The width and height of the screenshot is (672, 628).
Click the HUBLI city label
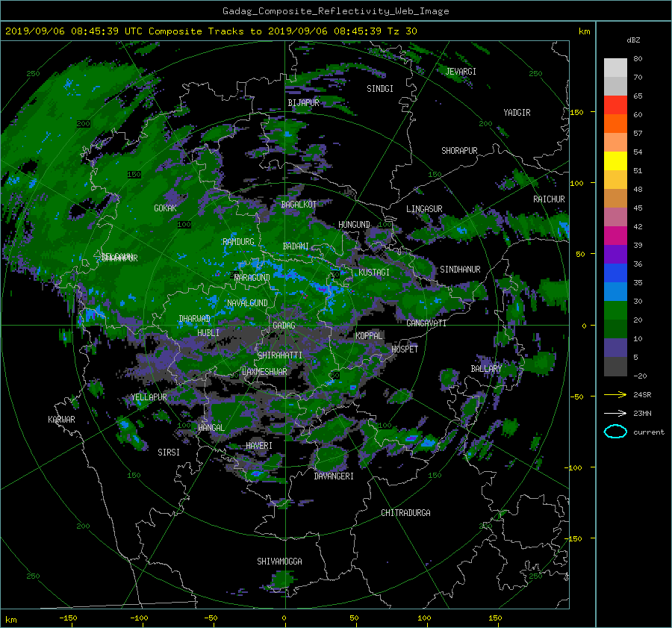[208, 333]
